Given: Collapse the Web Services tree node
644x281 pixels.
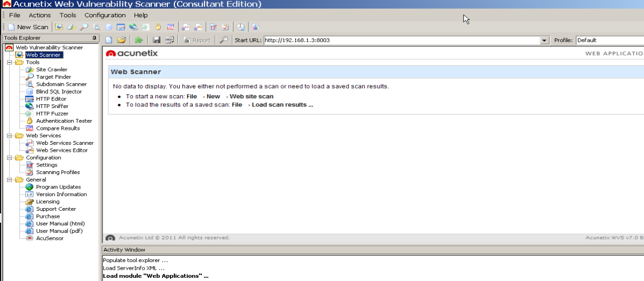Looking at the screenshot, I should [x=9, y=135].
